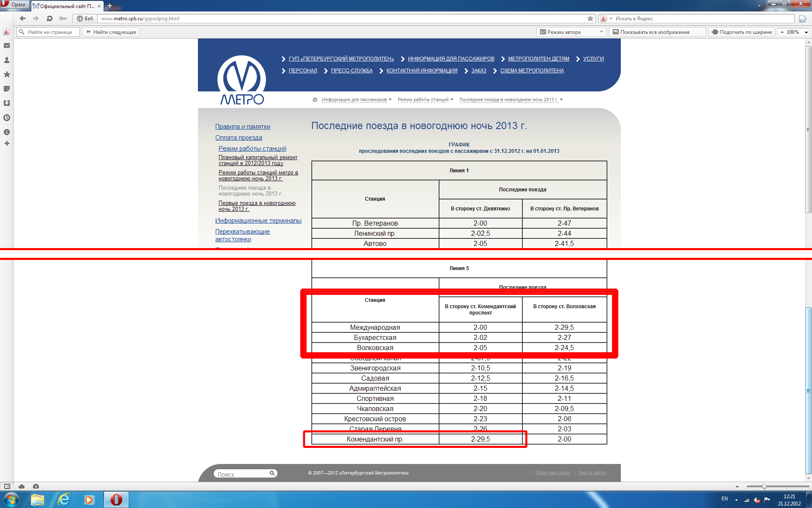Open the History clock panel in sidebar
This screenshot has height=508, width=812.
click(7, 118)
